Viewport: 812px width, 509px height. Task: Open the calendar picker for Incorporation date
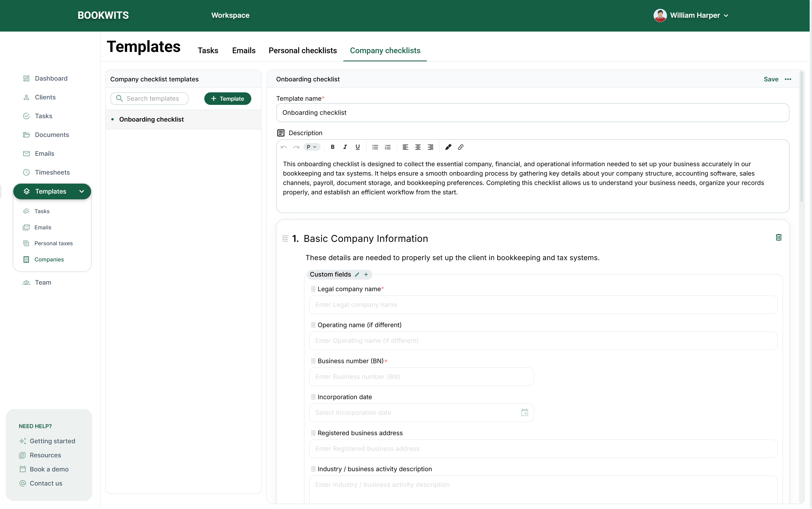[524, 412]
